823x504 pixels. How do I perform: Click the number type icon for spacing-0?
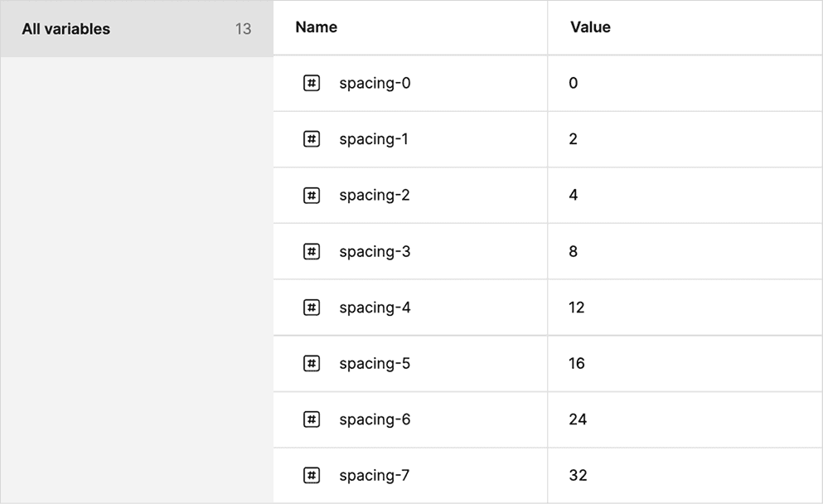[312, 83]
